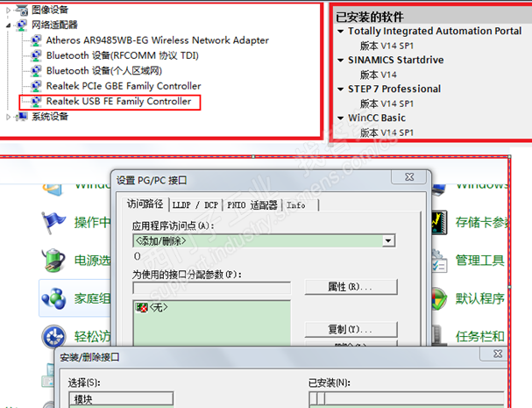Open 轻松访问中心 icon in Control Panel

coord(53,337)
